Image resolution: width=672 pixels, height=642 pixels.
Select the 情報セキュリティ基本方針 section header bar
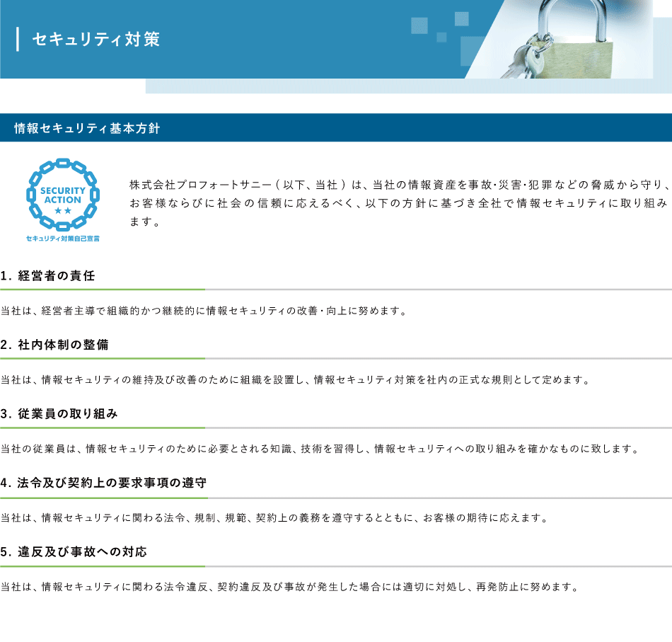coord(336,128)
